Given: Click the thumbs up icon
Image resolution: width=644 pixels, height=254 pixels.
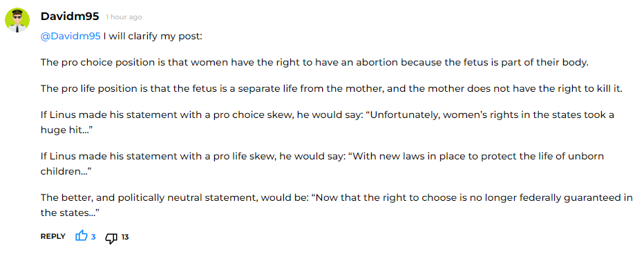Looking at the screenshot, I should tap(82, 236).
